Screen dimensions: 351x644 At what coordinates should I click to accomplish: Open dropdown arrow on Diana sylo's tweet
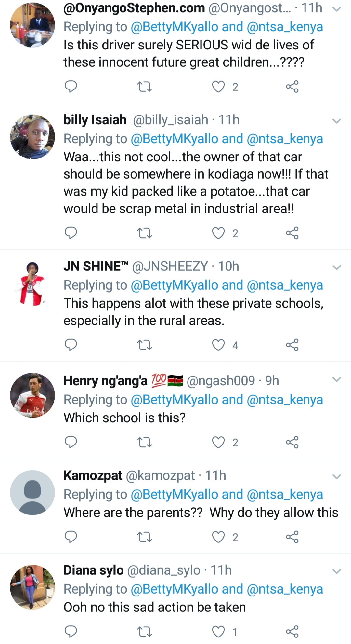tap(337, 571)
